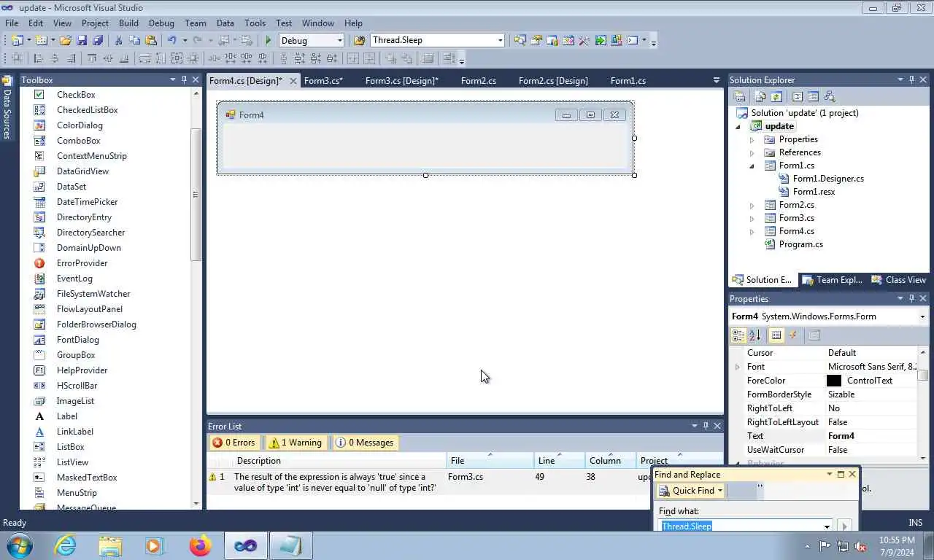Switch to the Form3.cs* tab

click(323, 81)
